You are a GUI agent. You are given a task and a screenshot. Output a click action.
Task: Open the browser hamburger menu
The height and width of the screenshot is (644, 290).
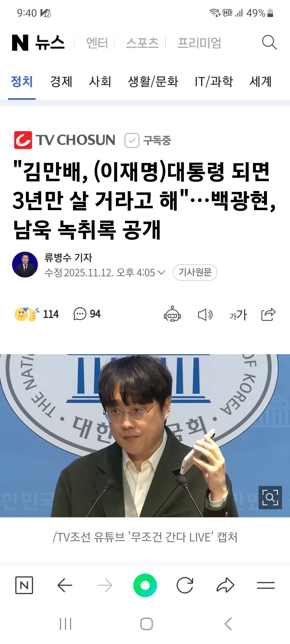266,585
